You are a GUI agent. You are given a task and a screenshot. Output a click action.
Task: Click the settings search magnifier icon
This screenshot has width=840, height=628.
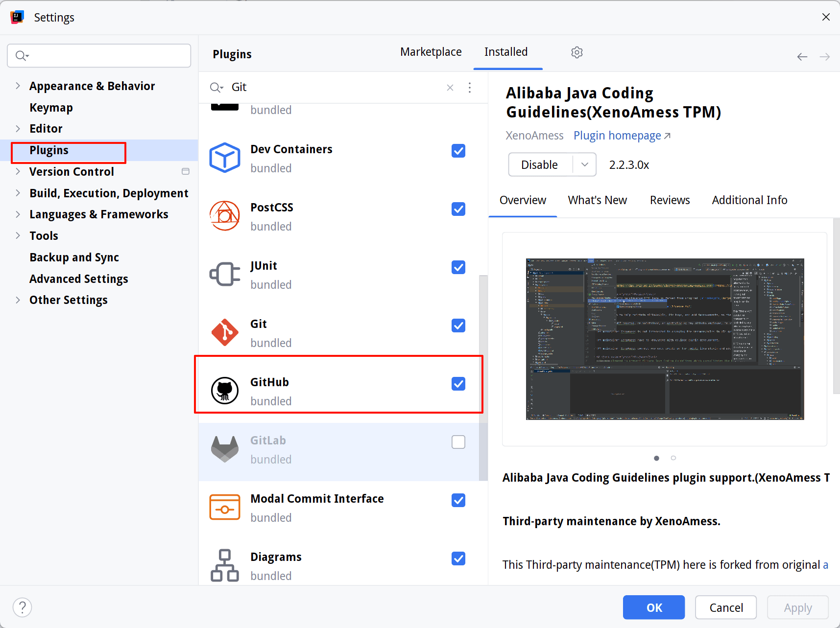22,56
